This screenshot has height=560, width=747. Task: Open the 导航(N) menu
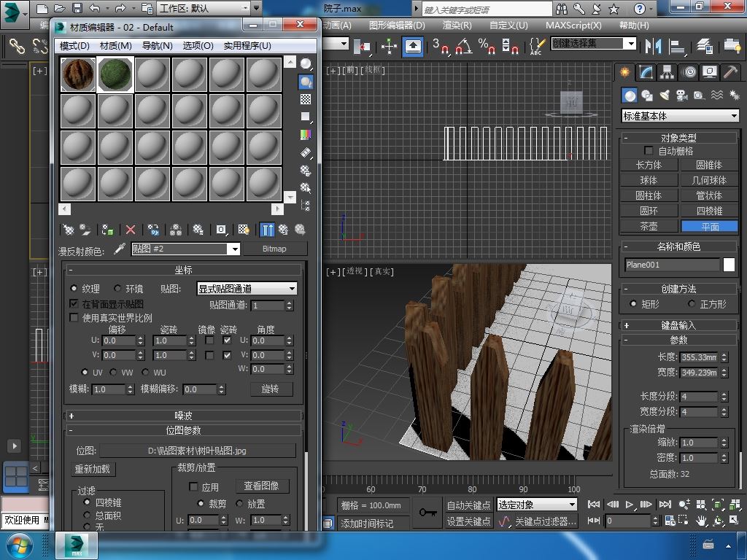point(158,46)
